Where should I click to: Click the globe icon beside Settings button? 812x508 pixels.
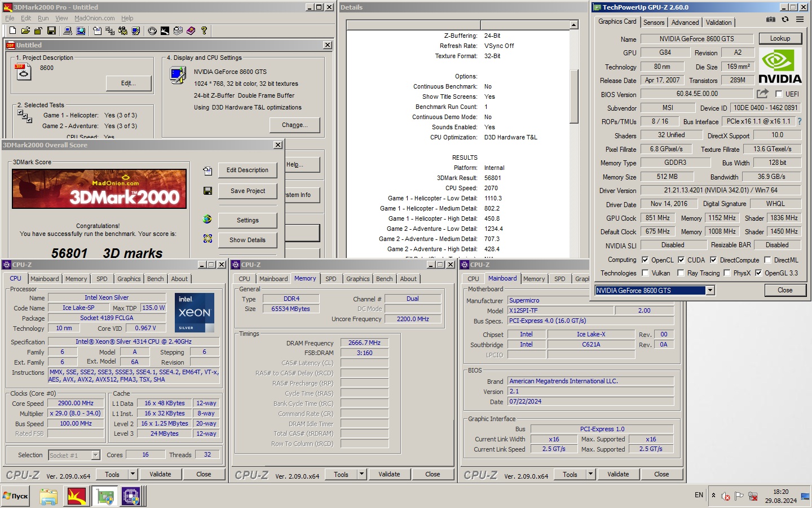pyautogui.click(x=208, y=219)
